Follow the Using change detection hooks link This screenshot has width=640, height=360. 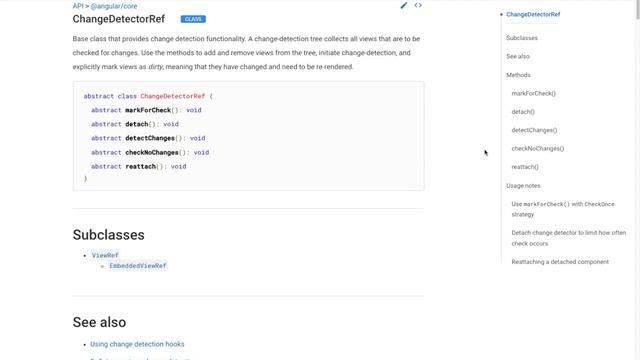pos(137,344)
